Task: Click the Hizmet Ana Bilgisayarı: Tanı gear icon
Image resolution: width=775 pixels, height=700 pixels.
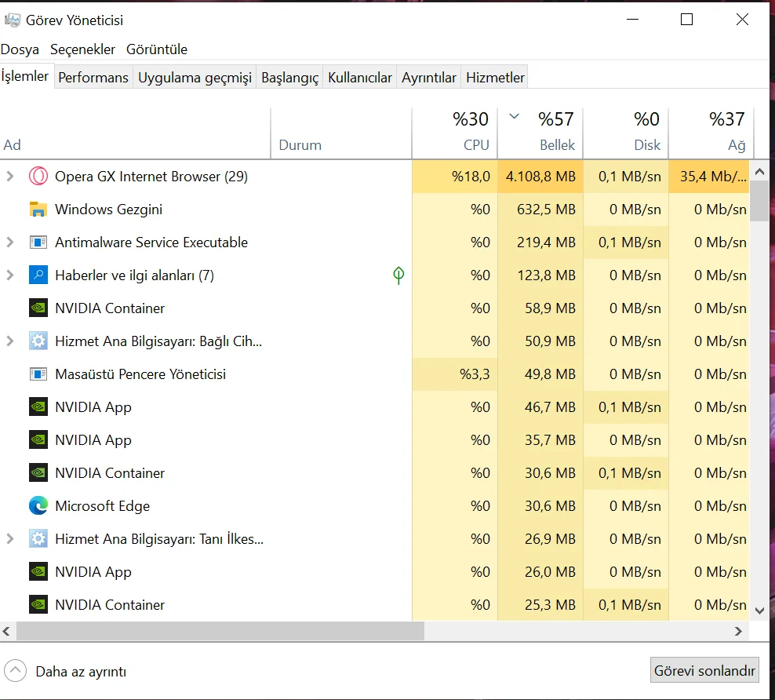Action: (38, 539)
